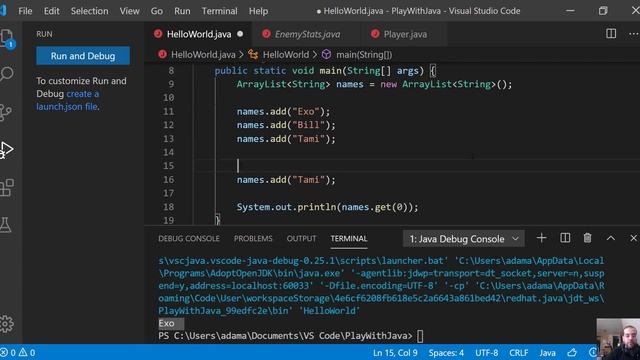Kill terminal with trash icon
The image size is (640, 360).
587,238
